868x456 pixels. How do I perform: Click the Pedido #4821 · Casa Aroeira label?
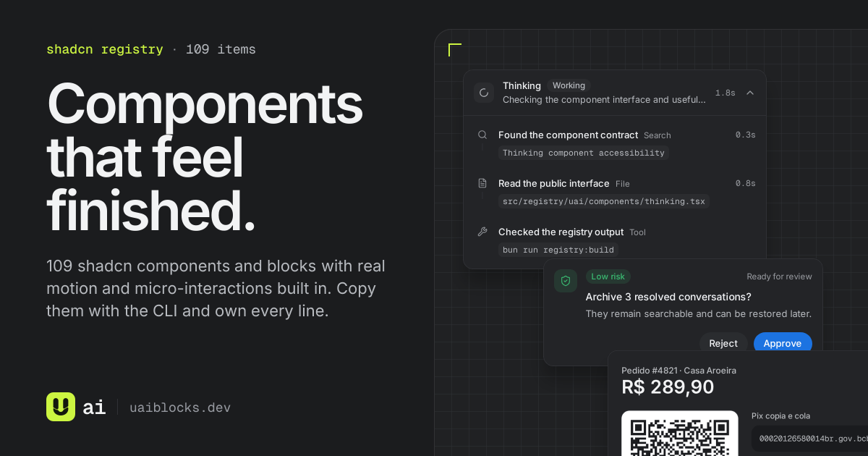click(x=679, y=371)
